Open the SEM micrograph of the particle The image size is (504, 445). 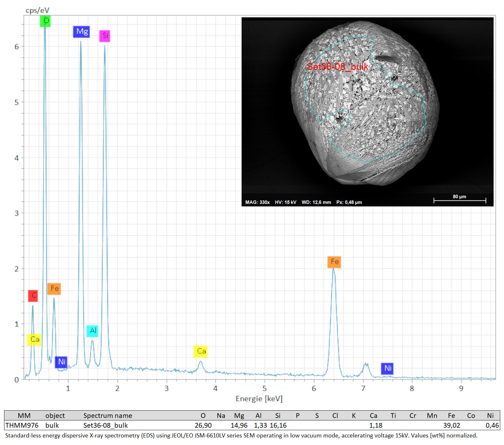point(368,112)
